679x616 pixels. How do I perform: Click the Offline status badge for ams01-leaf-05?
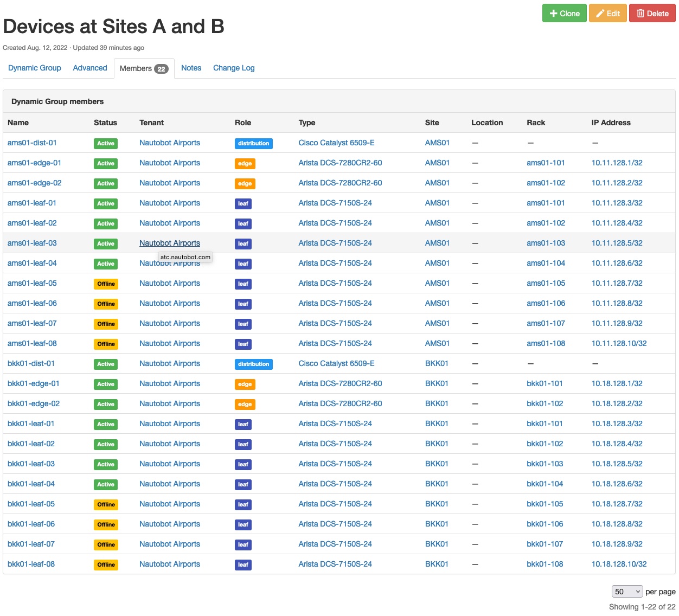pos(106,284)
